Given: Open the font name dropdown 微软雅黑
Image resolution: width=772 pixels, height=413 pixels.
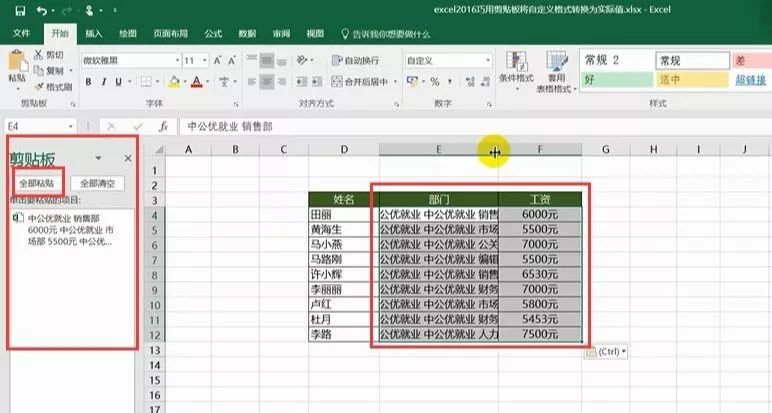Looking at the screenshot, I should point(128,61).
